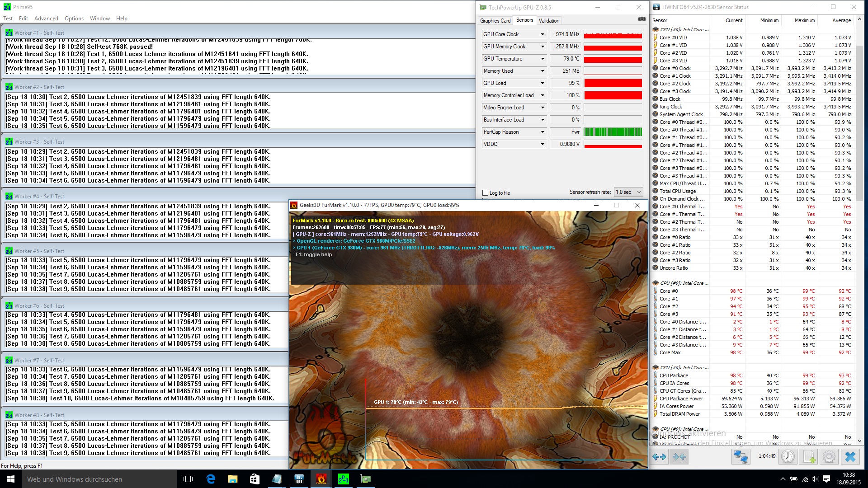This screenshot has width=868, height=488.
Task: Open GPU Core Clock sensor dropdown
Action: [x=542, y=34]
